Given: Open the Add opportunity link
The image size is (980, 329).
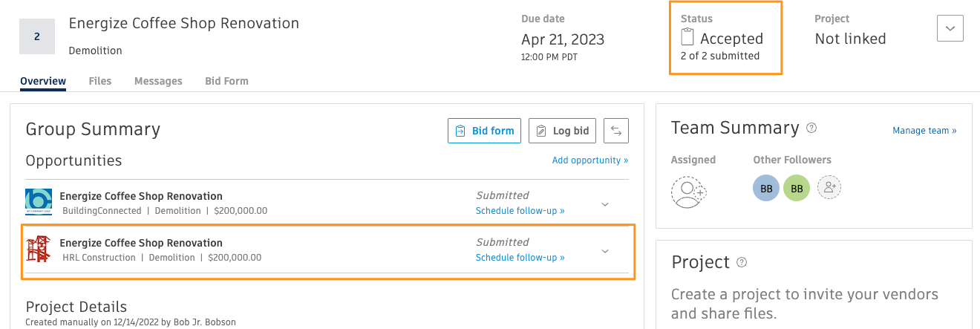Looking at the screenshot, I should (590, 160).
